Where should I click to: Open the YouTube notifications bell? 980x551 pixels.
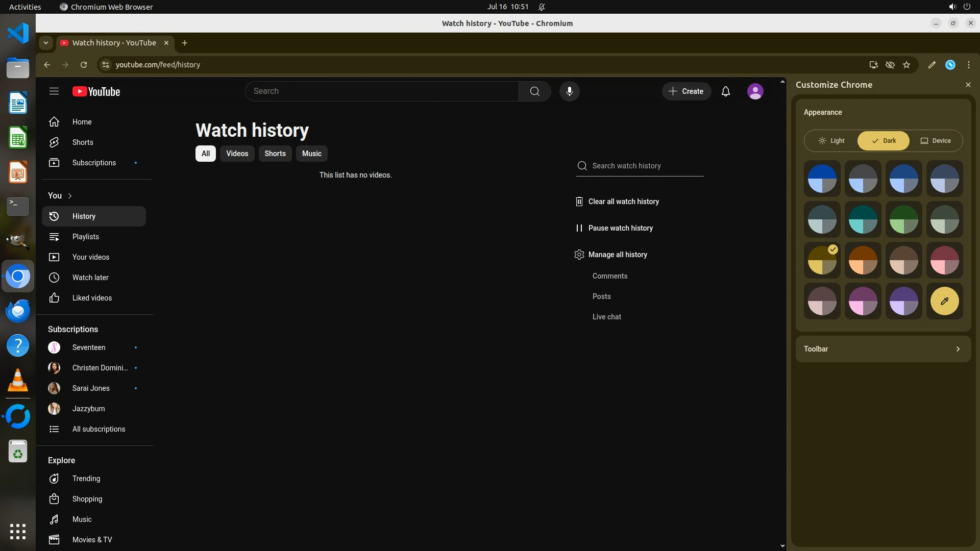tap(725, 91)
